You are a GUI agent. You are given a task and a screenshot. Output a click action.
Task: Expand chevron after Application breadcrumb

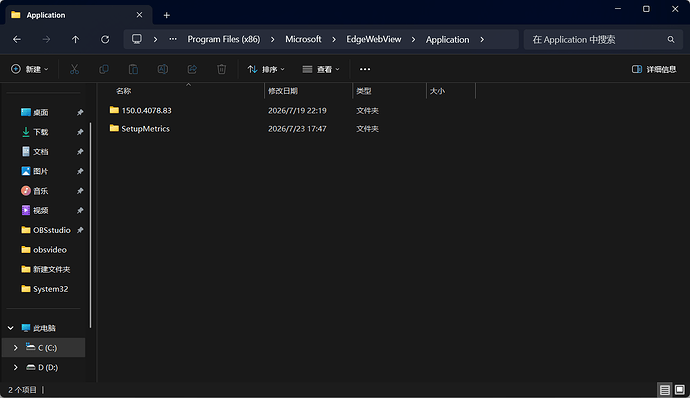[482, 40]
